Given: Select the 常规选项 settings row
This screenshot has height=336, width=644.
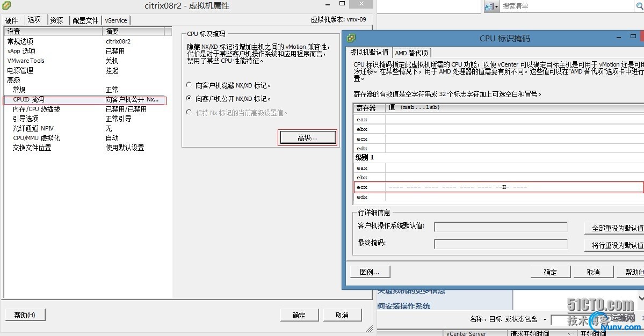Looking at the screenshot, I should coord(87,41).
